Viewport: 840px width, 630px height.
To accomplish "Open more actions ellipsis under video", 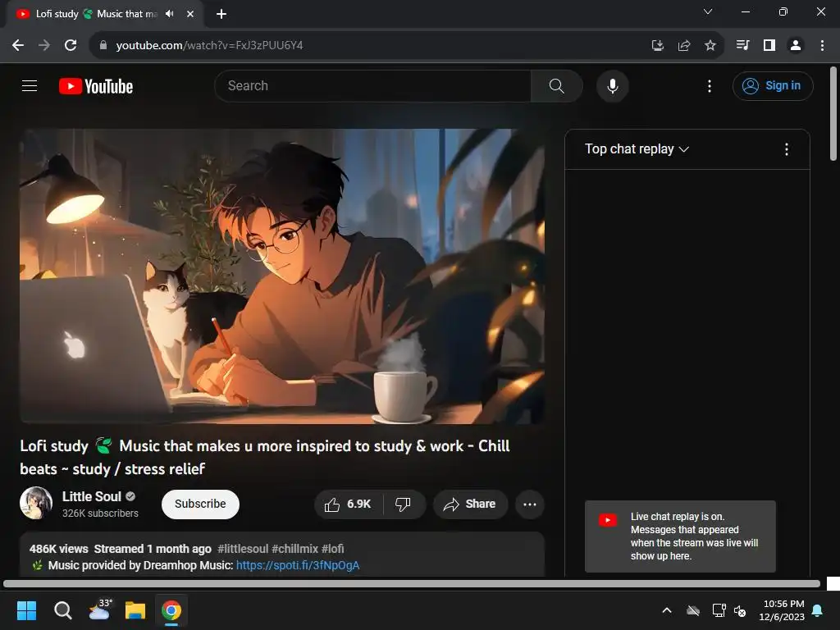I will (x=529, y=504).
